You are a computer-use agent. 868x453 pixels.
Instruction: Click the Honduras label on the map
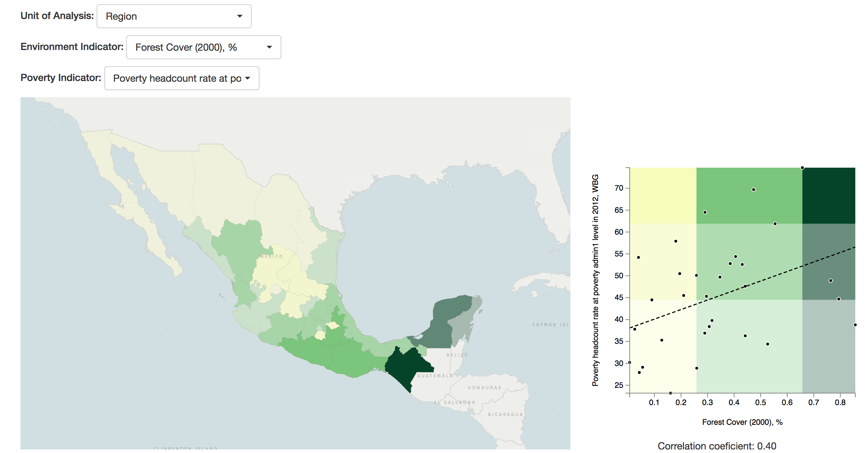[x=484, y=388]
